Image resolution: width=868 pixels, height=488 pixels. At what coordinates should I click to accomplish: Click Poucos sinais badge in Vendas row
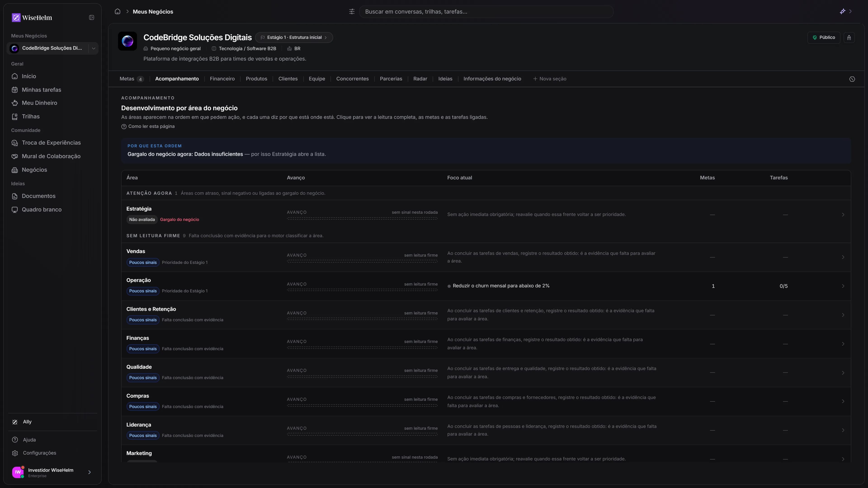click(x=143, y=262)
